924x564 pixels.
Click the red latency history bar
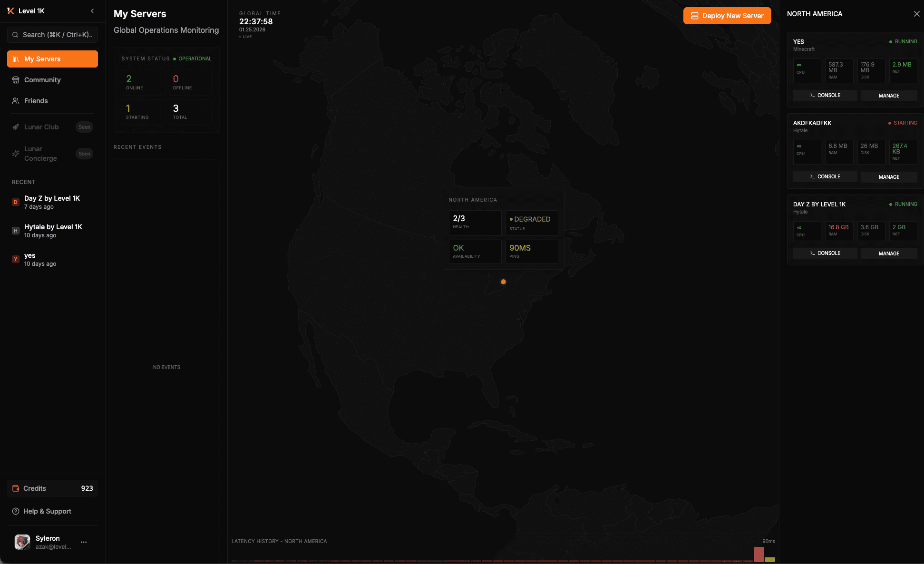tap(759, 554)
